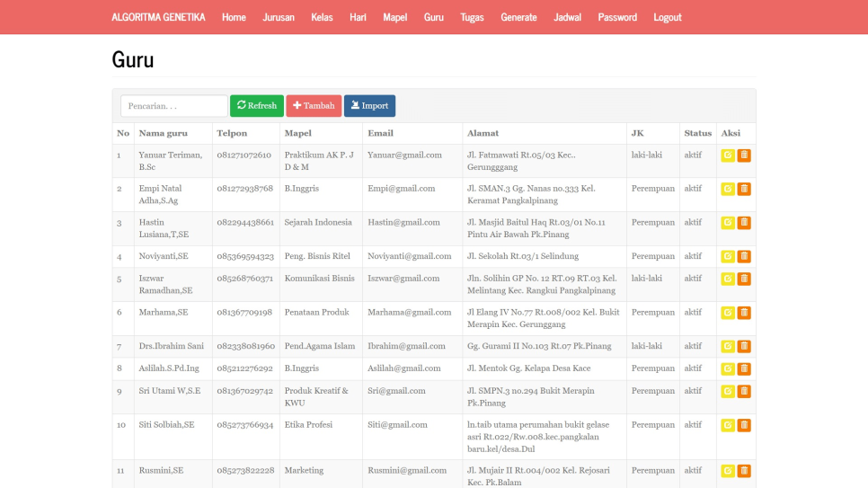Click the ALGORITMA GENETIKA brand link
Image resolution: width=868 pixels, height=488 pixels.
[x=158, y=17]
